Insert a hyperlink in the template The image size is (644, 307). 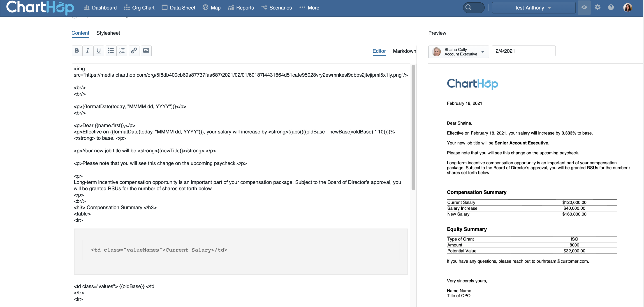[134, 51]
